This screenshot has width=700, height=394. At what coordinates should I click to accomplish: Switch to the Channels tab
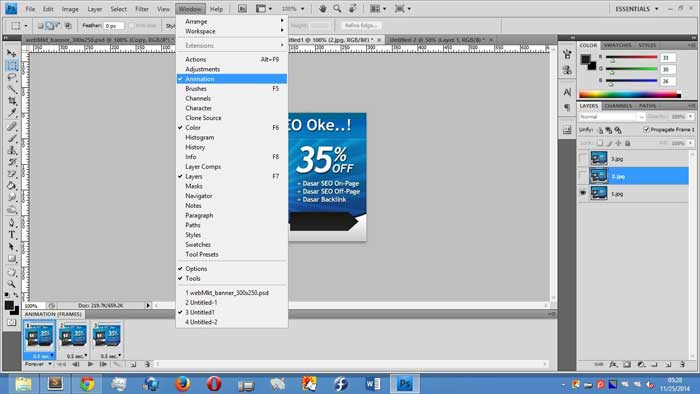point(618,106)
